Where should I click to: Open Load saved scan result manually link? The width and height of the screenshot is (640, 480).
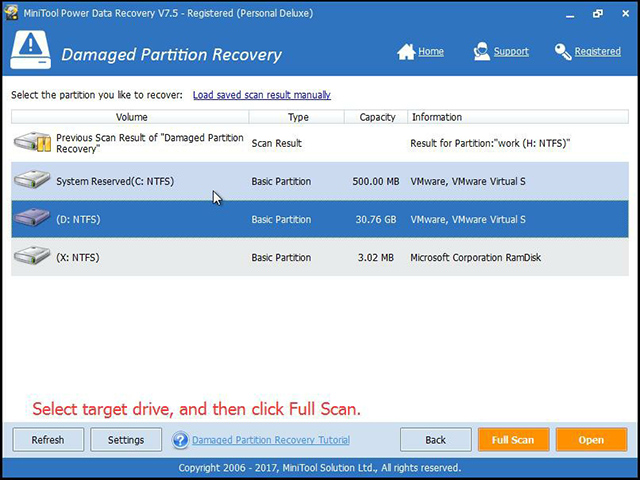[262, 95]
